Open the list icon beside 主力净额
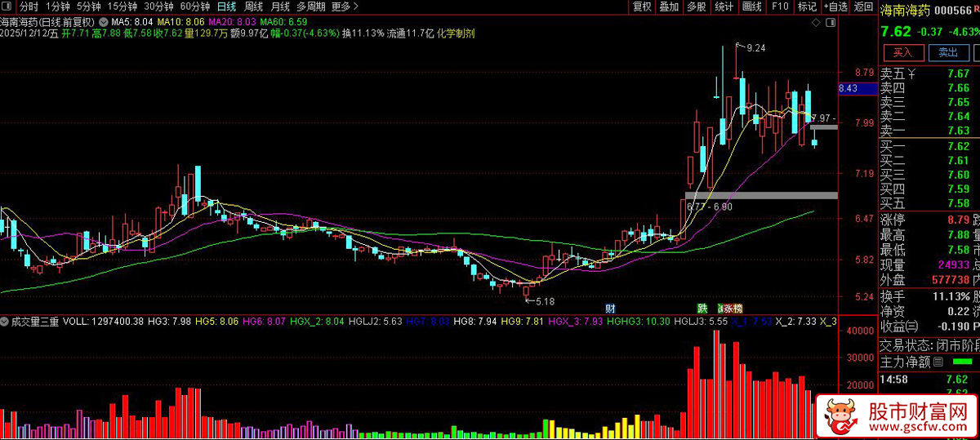Screen dimensions: 980x440 tap(938, 362)
